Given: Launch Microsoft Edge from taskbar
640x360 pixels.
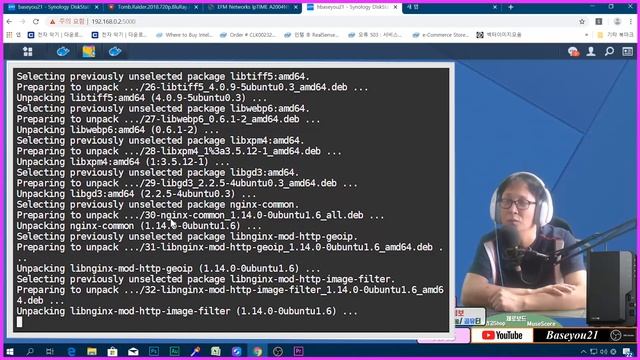Looking at the screenshot, I should [71, 351].
